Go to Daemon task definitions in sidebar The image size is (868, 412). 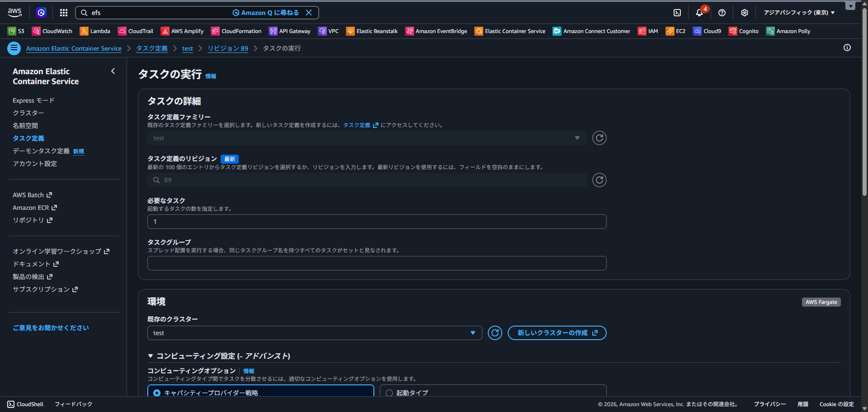(41, 151)
